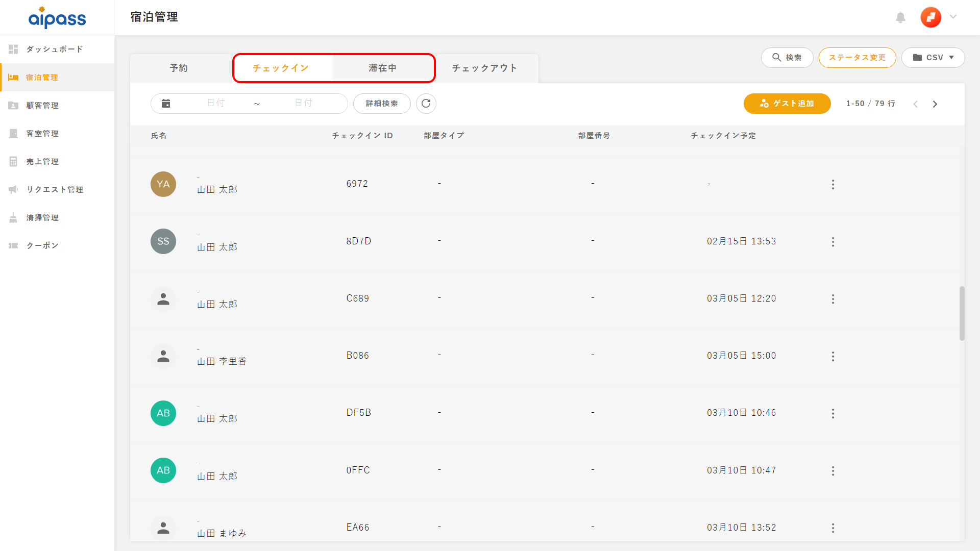This screenshot has width=980, height=551.
Task: Switch to the 滞在中 tab
Action: point(383,68)
